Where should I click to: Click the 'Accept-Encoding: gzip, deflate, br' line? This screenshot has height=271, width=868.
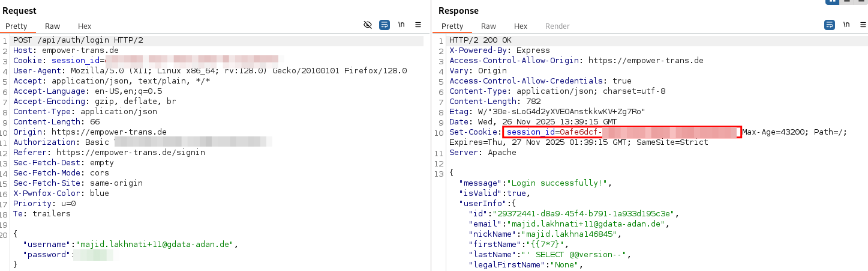point(95,102)
